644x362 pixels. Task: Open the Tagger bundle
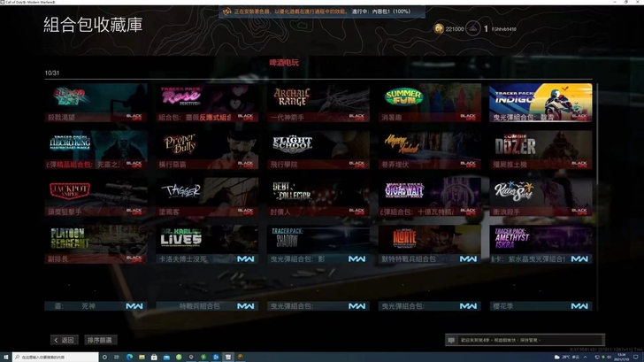point(207,197)
